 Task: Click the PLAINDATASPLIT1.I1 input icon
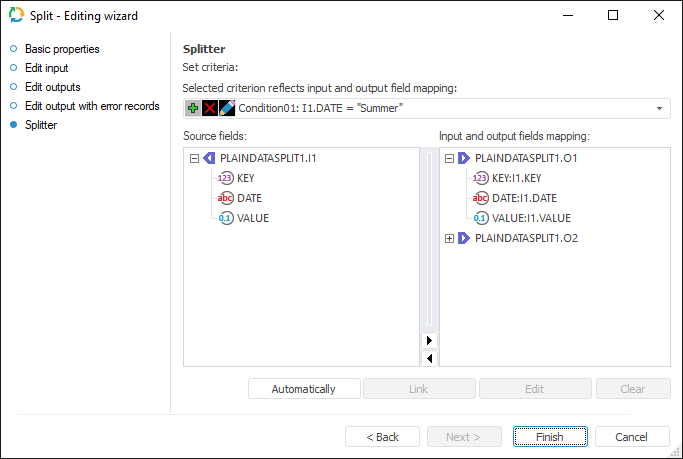[209, 158]
